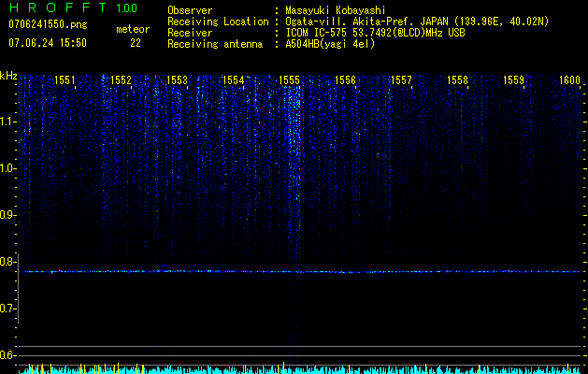Click the kHz axis unit label
This screenshot has width=588, height=374.
click(x=8, y=76)
